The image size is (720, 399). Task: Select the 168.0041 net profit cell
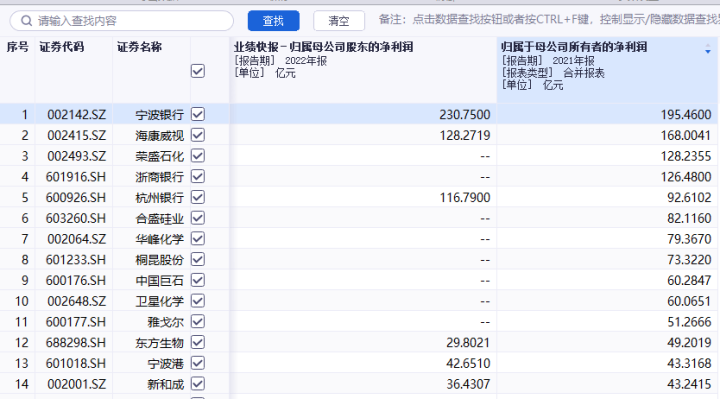[686, 135]
